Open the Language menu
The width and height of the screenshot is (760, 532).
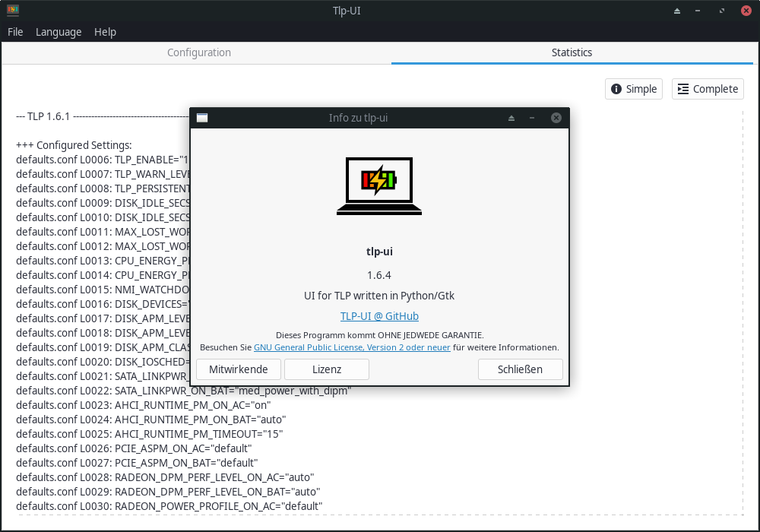59,32
